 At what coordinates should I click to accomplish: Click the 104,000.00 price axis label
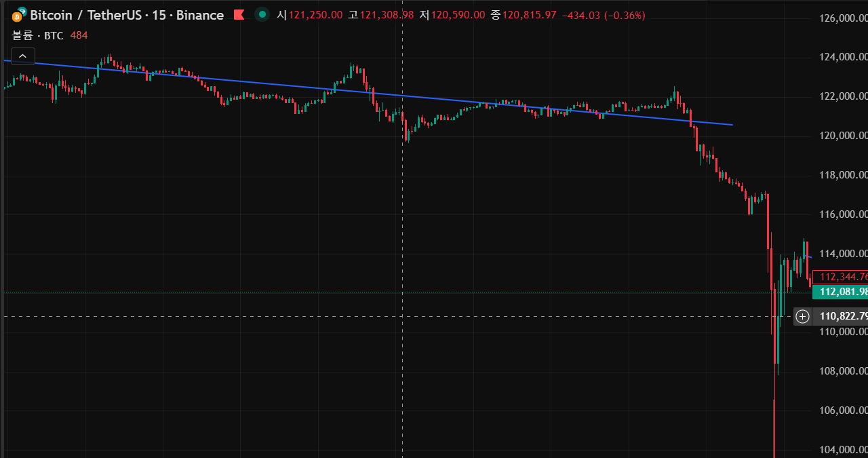[x=843, y=450]
